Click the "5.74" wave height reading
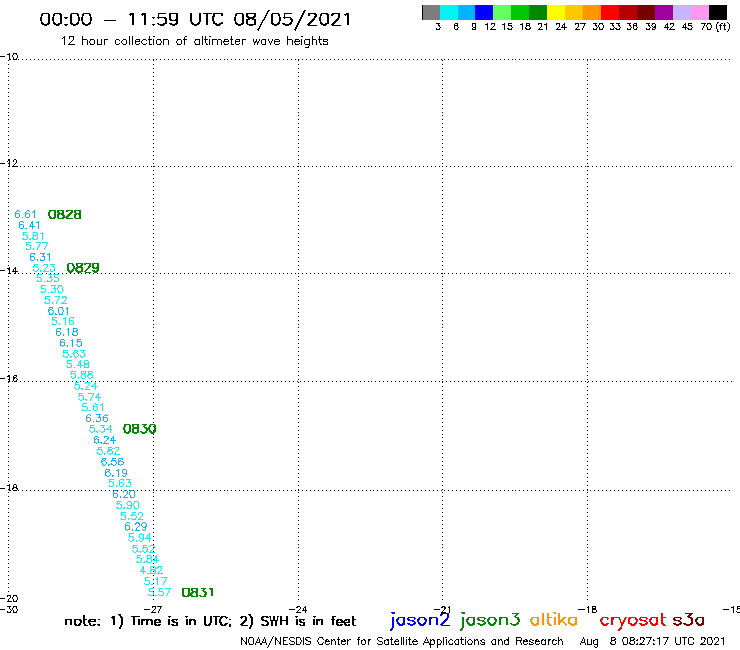740x650 pixels. [90, 397]
